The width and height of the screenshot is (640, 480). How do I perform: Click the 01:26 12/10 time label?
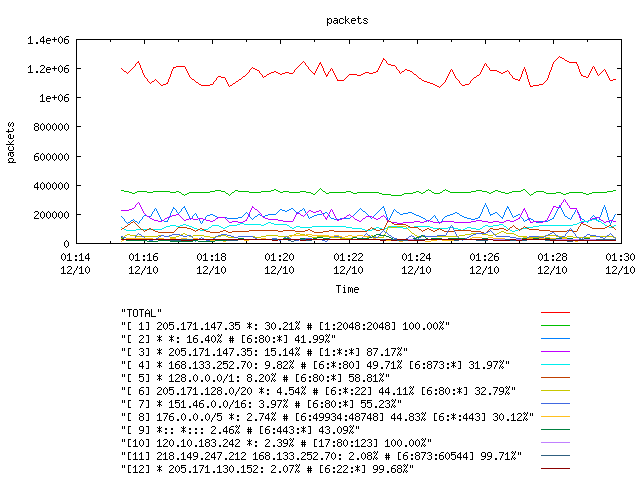pyautogui.click(x=484, y=264)
